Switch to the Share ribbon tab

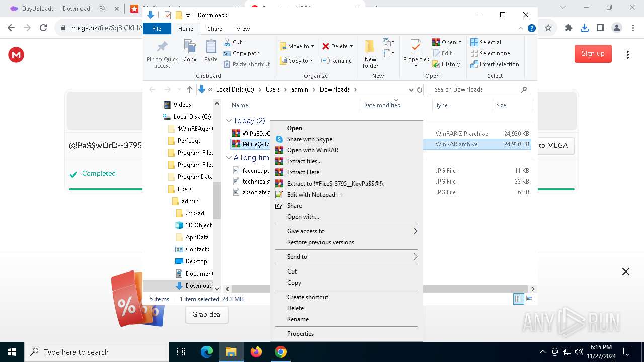pyautogui.click(x=215, y=29)
